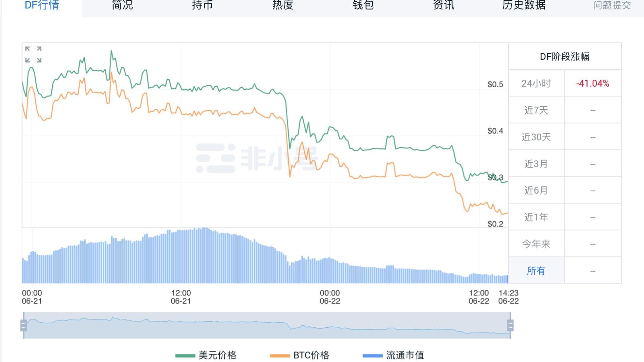Select the 所有 time range
This screenshot has width=644, height=362.
click(x=536, y=271)
